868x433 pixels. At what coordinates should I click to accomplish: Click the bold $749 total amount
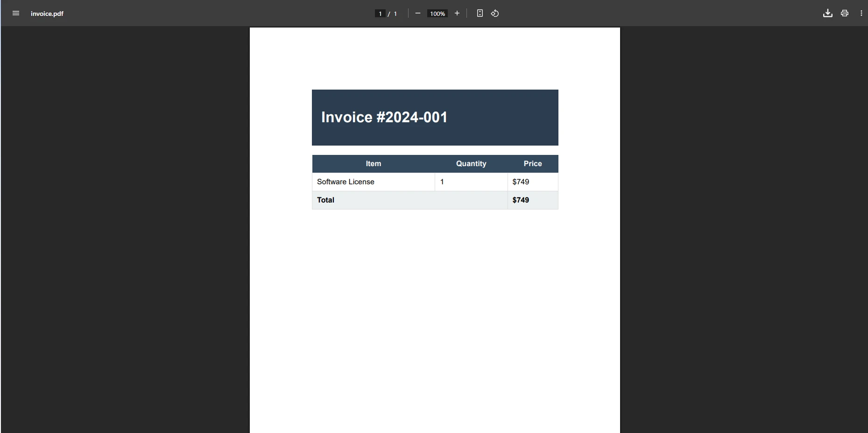pos(521,200)
